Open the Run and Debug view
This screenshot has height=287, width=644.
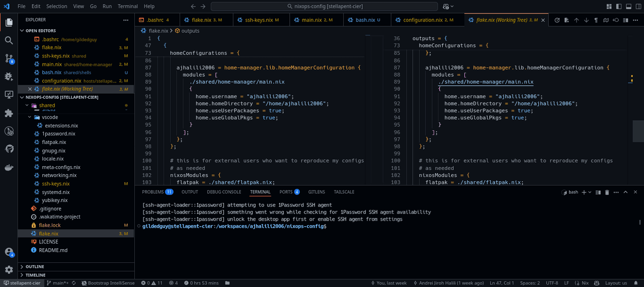[x=9, y=77]
